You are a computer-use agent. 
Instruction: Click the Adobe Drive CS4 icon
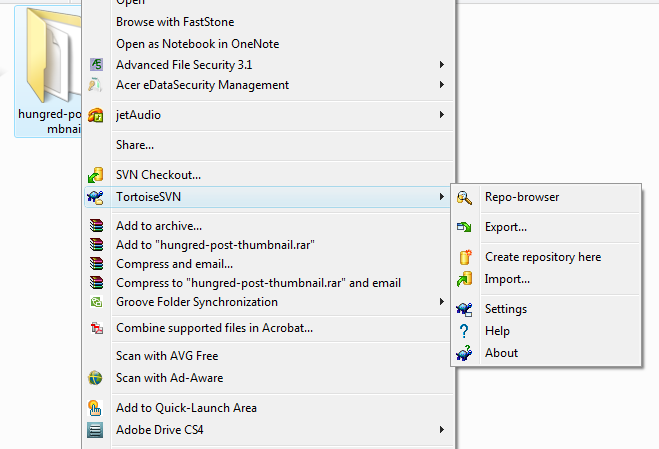[x=95, y=430]
